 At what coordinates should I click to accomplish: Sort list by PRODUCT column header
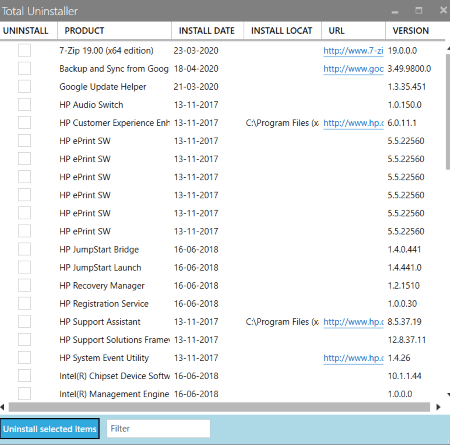point(114,31)
